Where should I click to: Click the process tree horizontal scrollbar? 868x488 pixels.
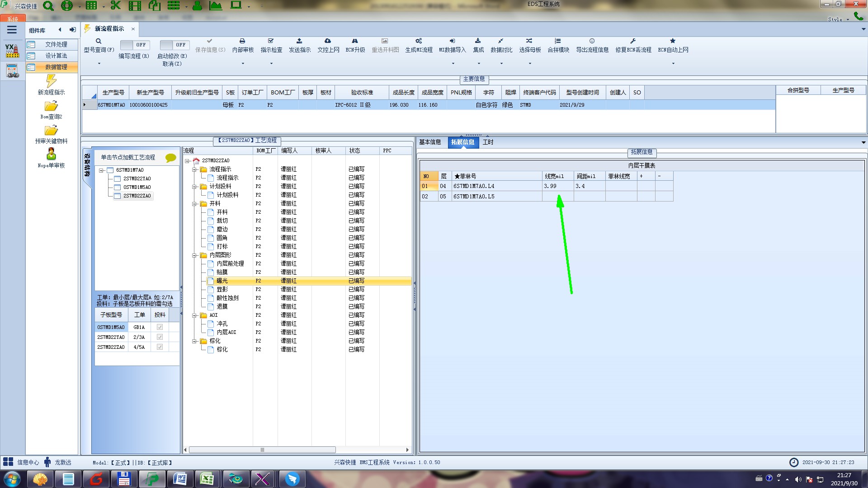262,450
